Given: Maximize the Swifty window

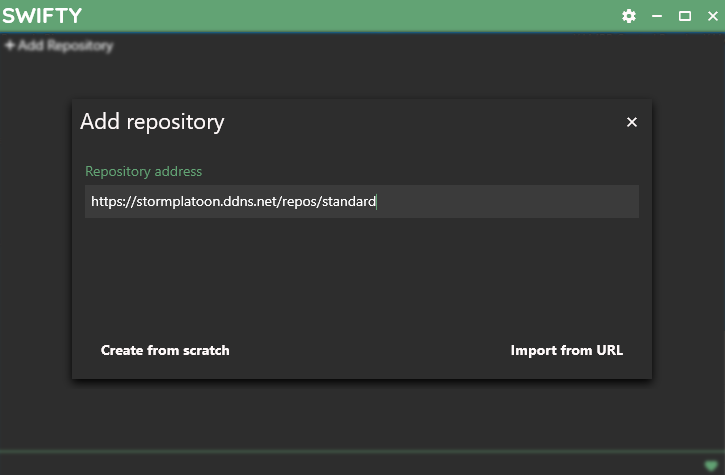Looking at the screenshot, I should pyautogui.click(x=685, y=16).
